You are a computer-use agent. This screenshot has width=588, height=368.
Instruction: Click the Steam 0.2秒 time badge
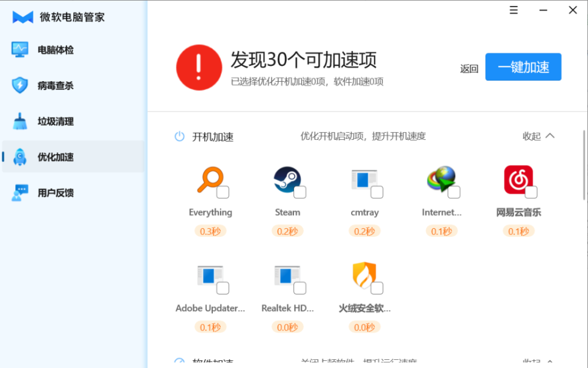[288, 231]
